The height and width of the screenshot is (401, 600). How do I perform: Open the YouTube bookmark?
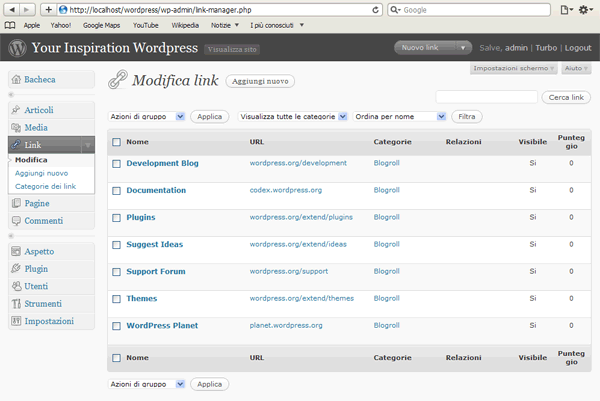tap(145, 25)
